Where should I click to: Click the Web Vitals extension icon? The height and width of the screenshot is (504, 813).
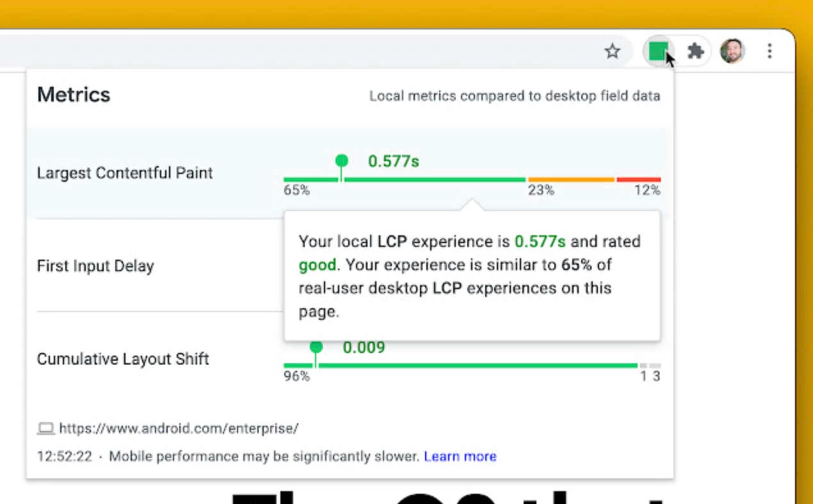point(659,51)
